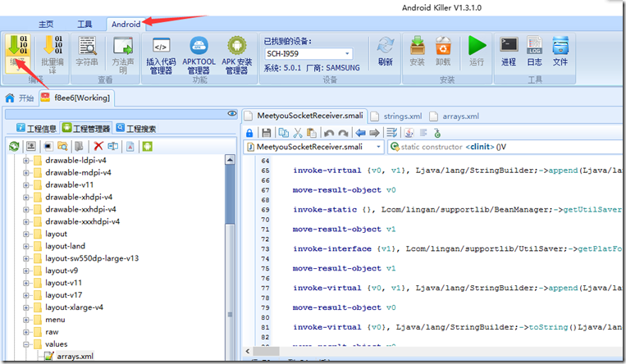Open the MeetyouSocketReceiver.smali file dropdown
Image resolution: width=626 pixels, height=364 pixels.
[378, 147]
